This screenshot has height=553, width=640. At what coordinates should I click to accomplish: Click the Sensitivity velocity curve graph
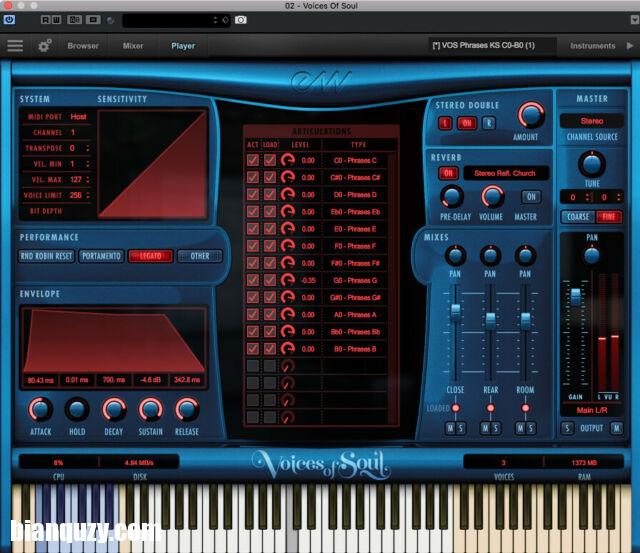[x=152, y=164]
